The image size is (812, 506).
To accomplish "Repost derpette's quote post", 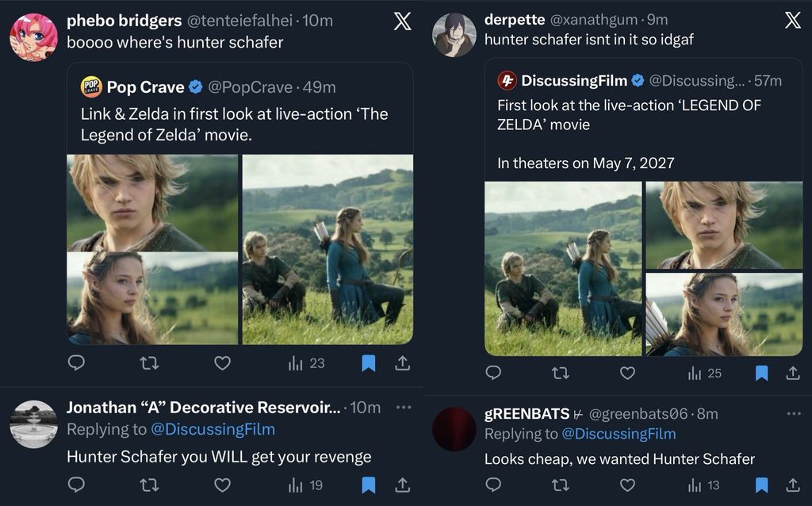I will pos(560,373).
